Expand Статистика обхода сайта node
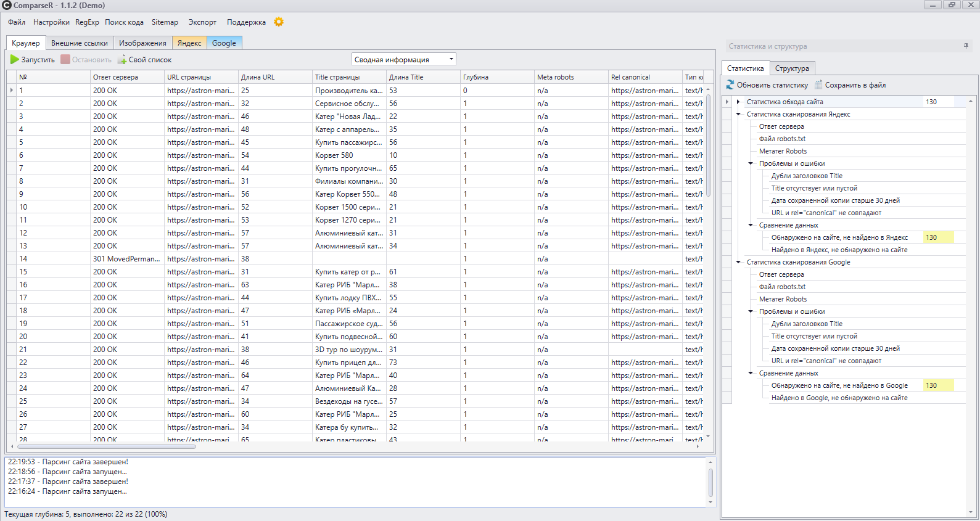This screenshot has width=980, height=521. (x=738, y=102)
